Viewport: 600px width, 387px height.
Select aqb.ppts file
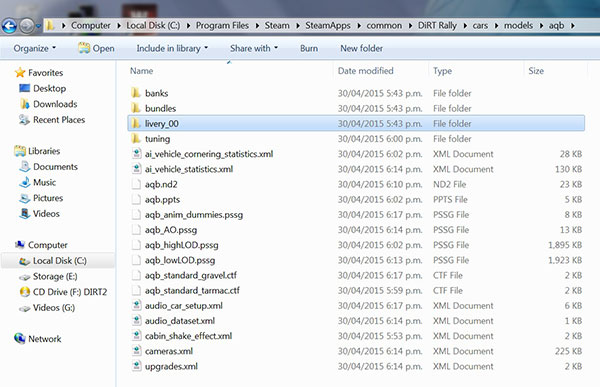tap(356, 199)
